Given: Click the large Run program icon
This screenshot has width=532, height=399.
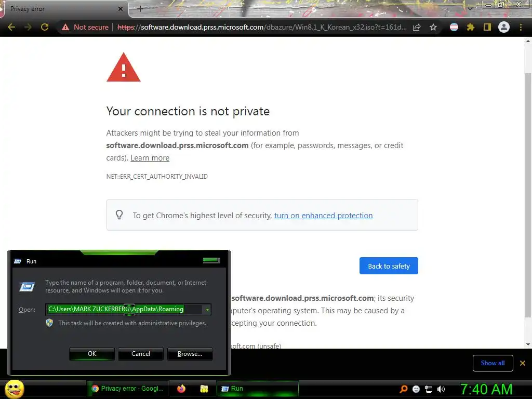Looking at the screenshot, I should pos(27,287).
